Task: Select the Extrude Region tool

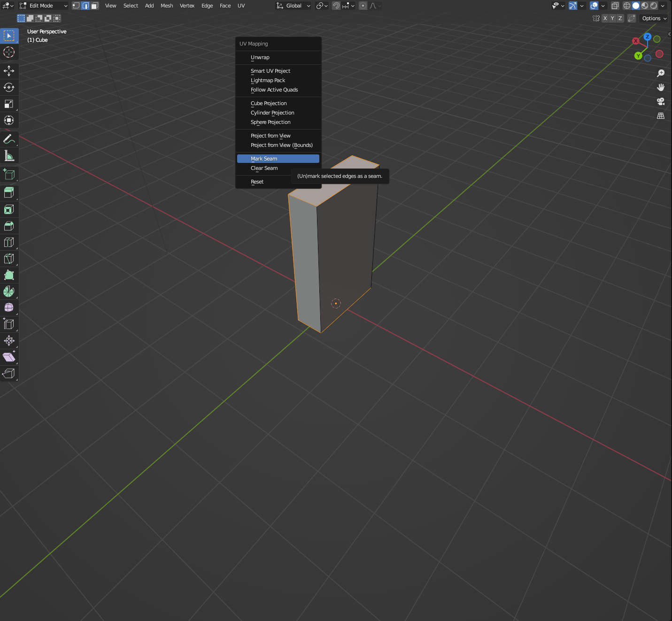Action: click(x=9, y=192)
